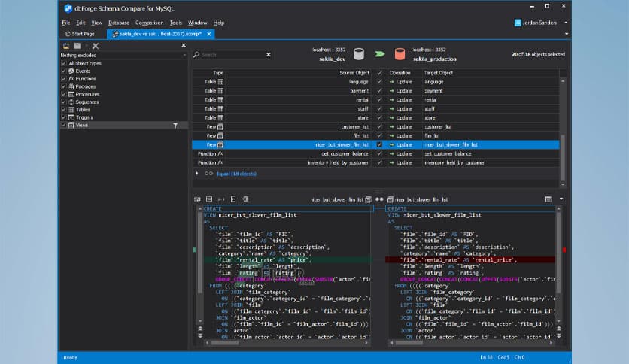Select the get_customer_balance function source cell

345,154
